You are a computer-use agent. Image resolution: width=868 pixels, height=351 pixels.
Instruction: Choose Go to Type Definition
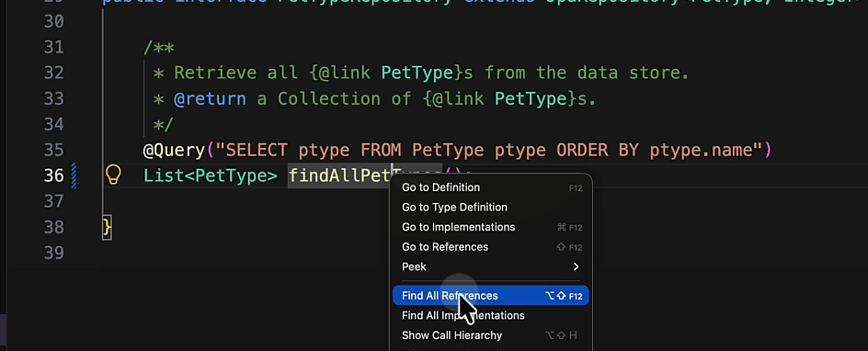coord(490,208)
